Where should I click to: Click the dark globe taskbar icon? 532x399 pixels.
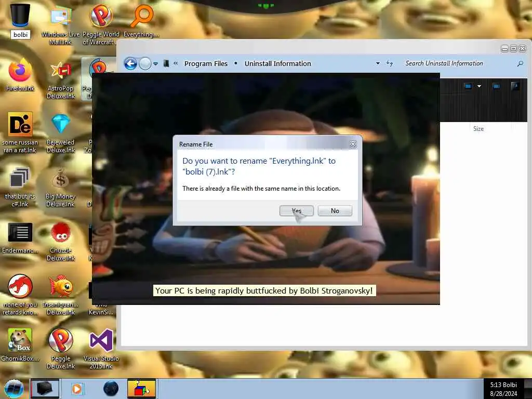coord(111,389)
